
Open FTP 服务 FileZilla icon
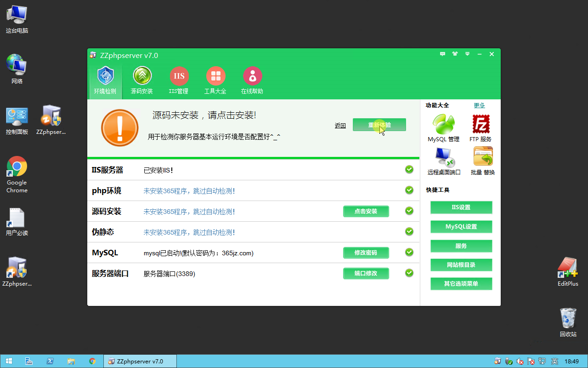[481, 128]
